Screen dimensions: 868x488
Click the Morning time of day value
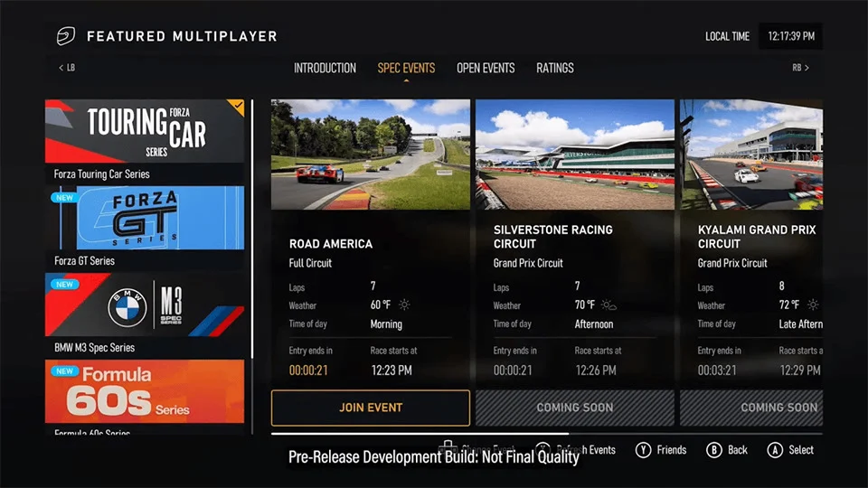386,324
